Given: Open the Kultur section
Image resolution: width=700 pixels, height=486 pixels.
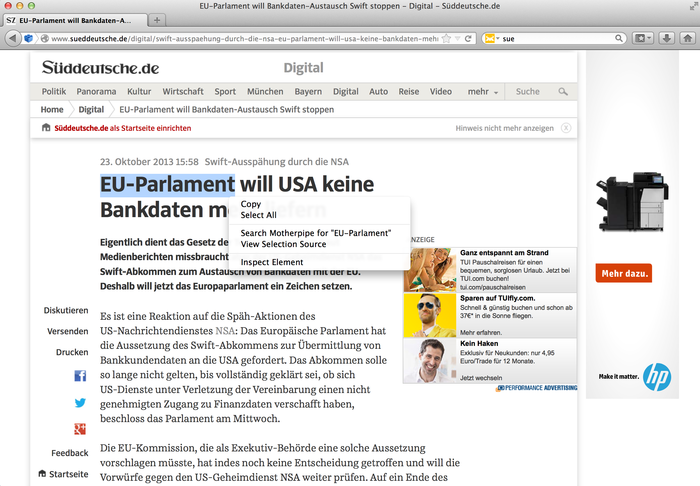Looking at the screenshot, I should 139,91.
